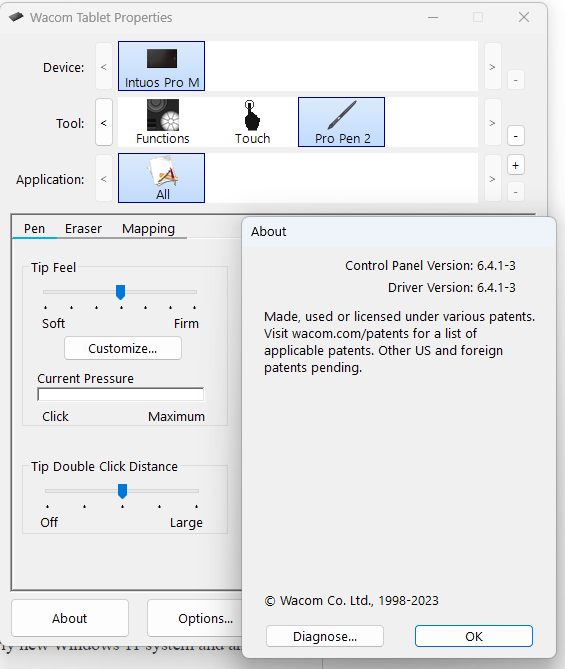Select the Pro Pen 2 tool
The height and width of the screenshot is (669, 565).
[341, 122]
